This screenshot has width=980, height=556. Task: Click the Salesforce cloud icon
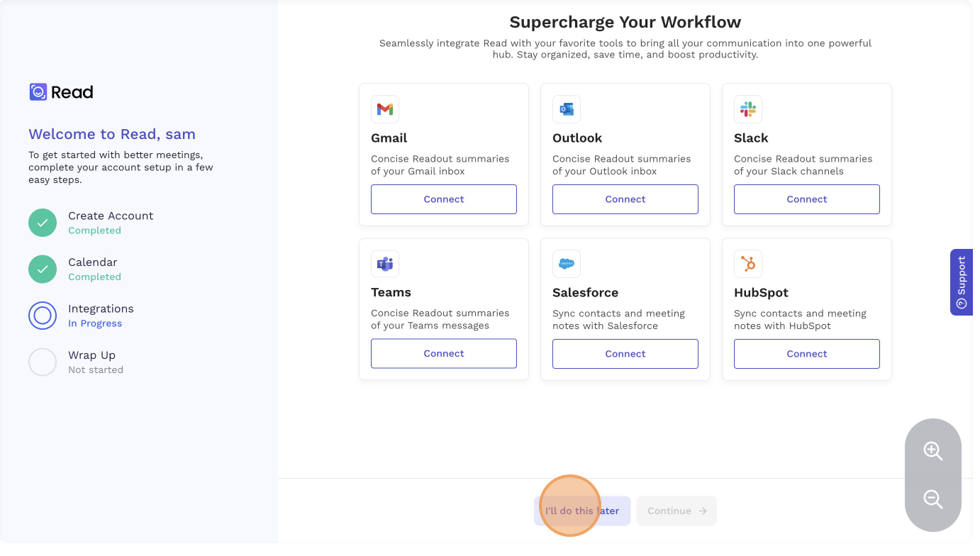567,264
